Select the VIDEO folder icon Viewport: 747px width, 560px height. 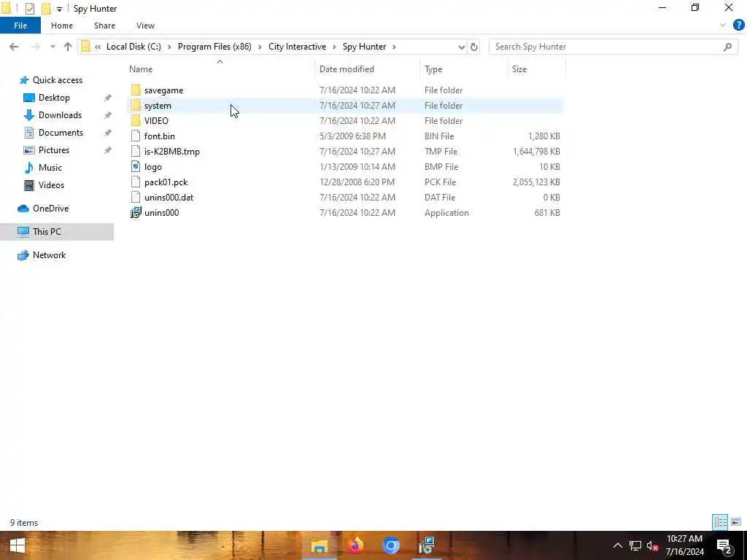point(136,120)
